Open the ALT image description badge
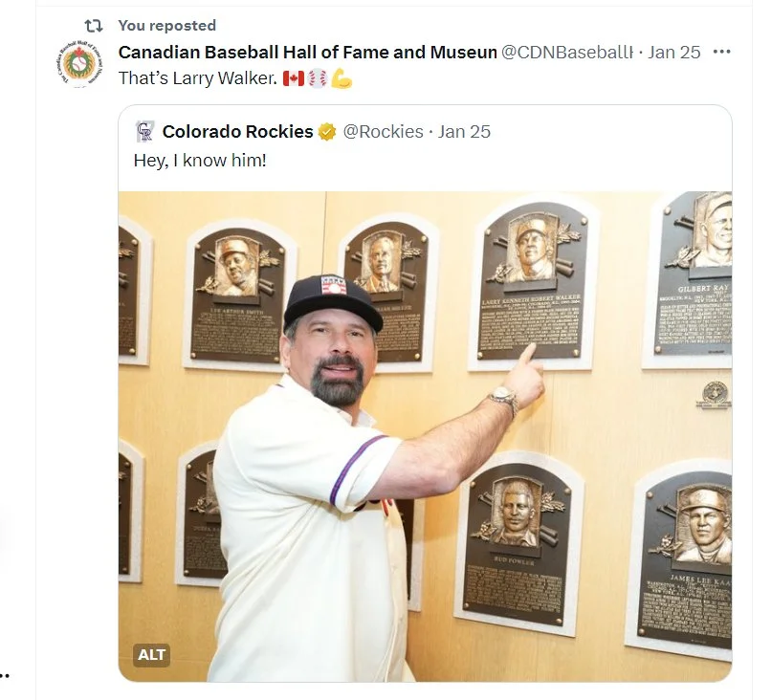The width and height of the screenshot is (771, 700). pos(151,655)
